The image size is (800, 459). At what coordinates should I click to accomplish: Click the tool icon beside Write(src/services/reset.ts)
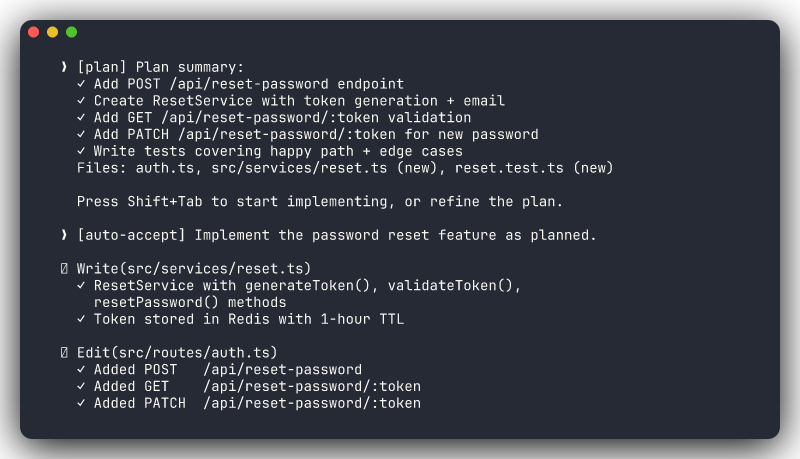64,269
